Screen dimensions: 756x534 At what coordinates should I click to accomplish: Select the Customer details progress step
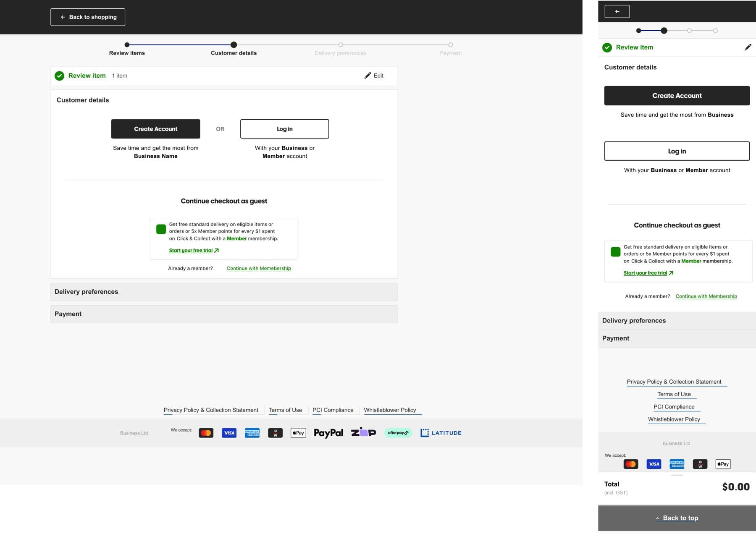(234, 45)
